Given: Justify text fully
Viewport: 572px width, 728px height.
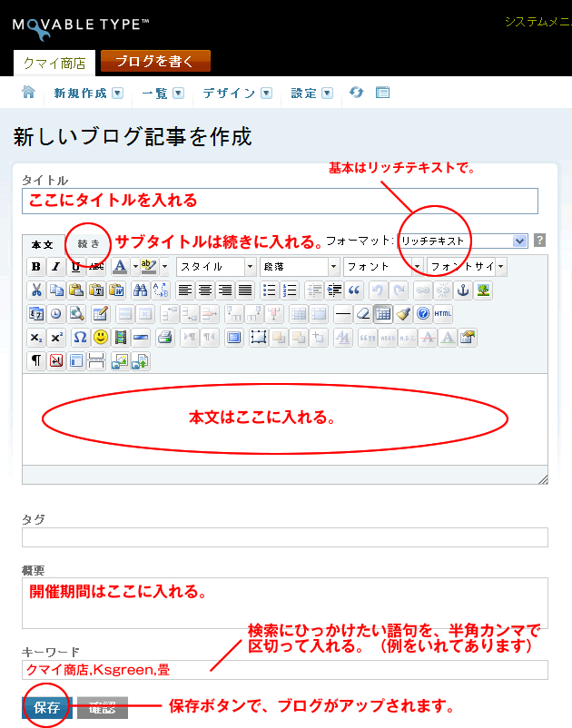Looking at the screenshot, I should click(x=245, y=290).
